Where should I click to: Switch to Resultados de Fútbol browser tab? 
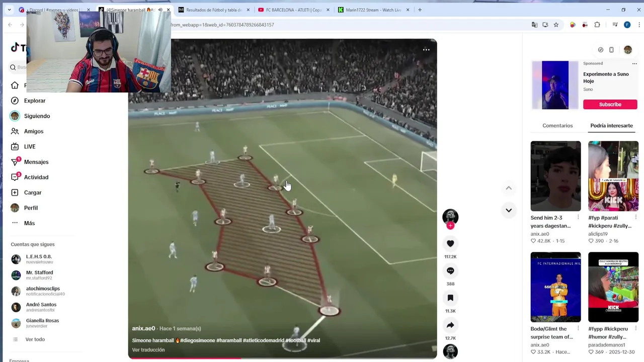pyautogui.click(x=214, y=10)
